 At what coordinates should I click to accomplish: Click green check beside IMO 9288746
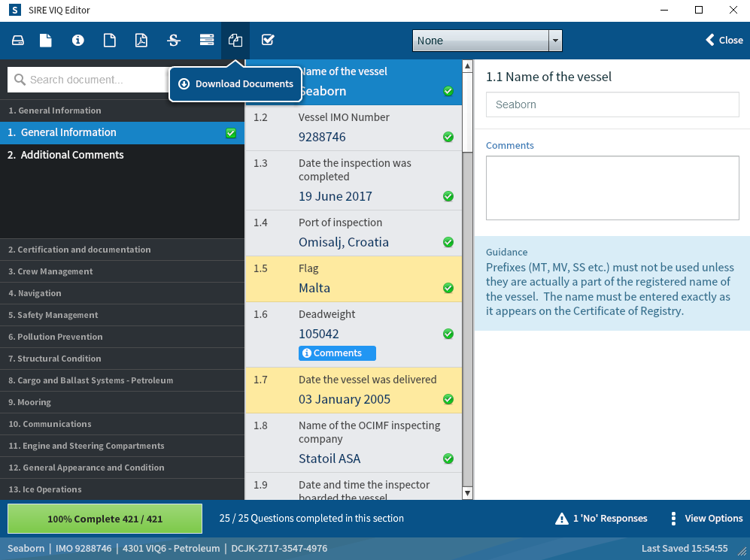pyautogui.click(x=448, y=137)
